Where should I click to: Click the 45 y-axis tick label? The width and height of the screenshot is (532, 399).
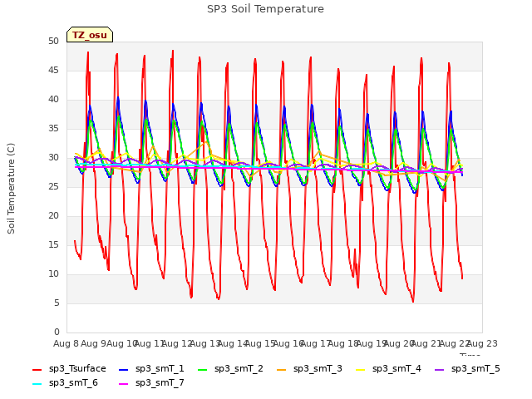53,70
